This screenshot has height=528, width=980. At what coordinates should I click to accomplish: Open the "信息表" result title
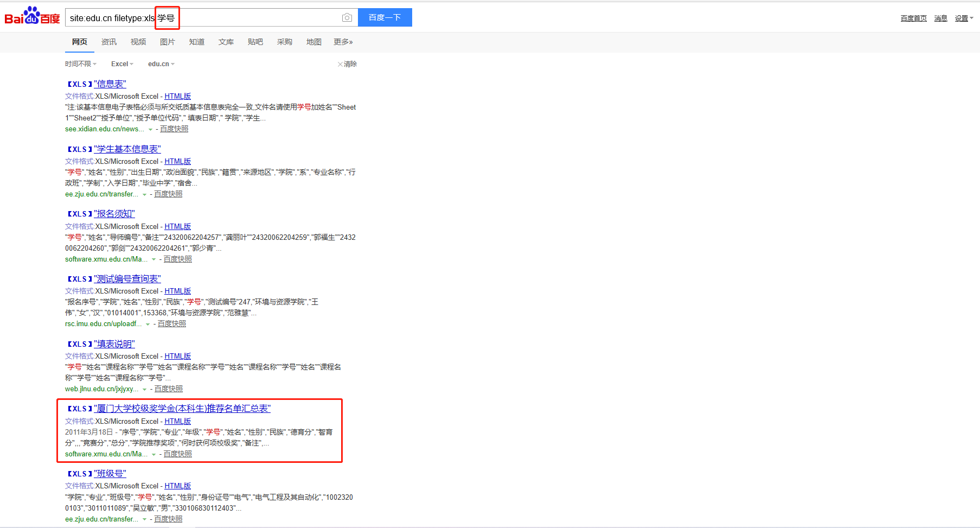coord(110,84)
